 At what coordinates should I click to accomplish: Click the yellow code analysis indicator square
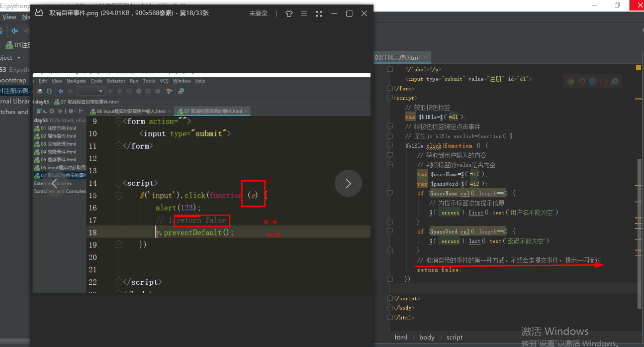pos(638,67)
